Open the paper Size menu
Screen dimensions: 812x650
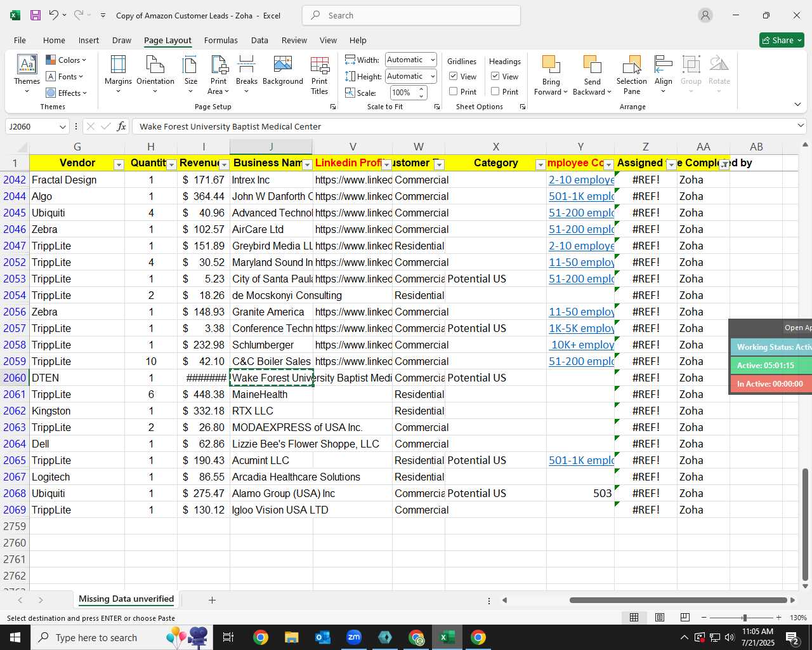tap(190, 74)
